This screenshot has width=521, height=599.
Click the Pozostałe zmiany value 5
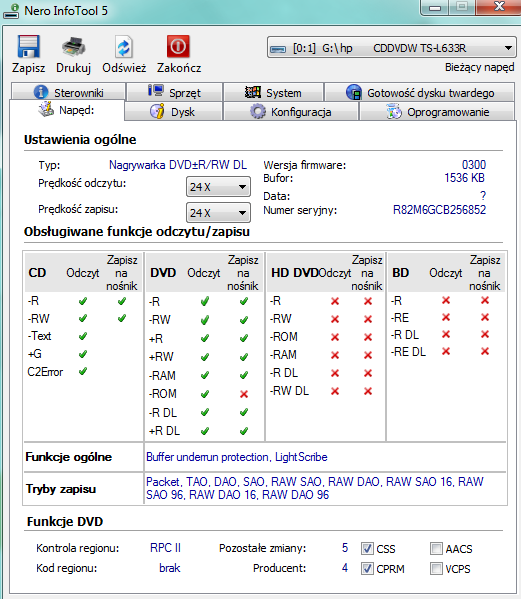point(345,548)
